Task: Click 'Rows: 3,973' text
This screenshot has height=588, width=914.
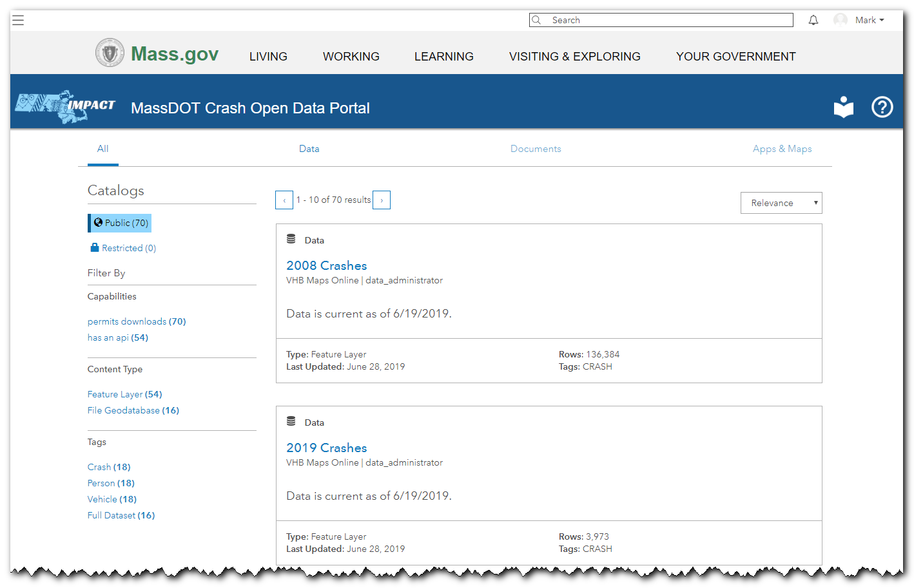Action: 584,536
